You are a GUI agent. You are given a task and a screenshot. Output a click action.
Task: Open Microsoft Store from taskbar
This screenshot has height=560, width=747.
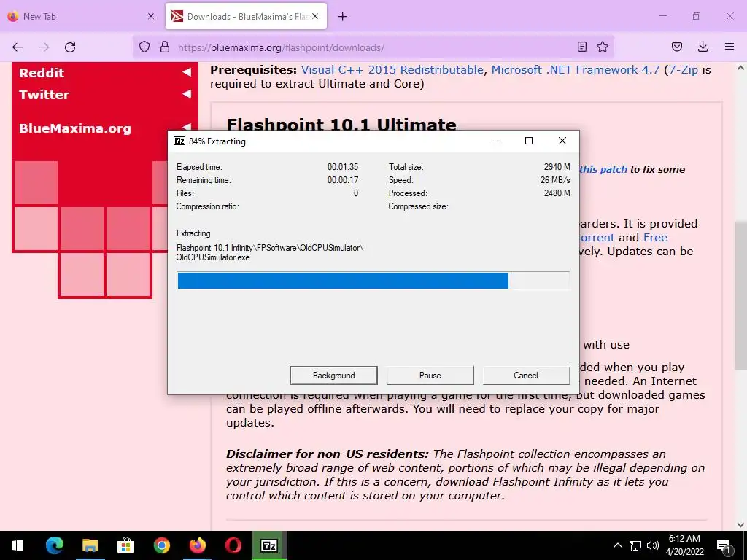pyautogui.click(x=125, y=545)
